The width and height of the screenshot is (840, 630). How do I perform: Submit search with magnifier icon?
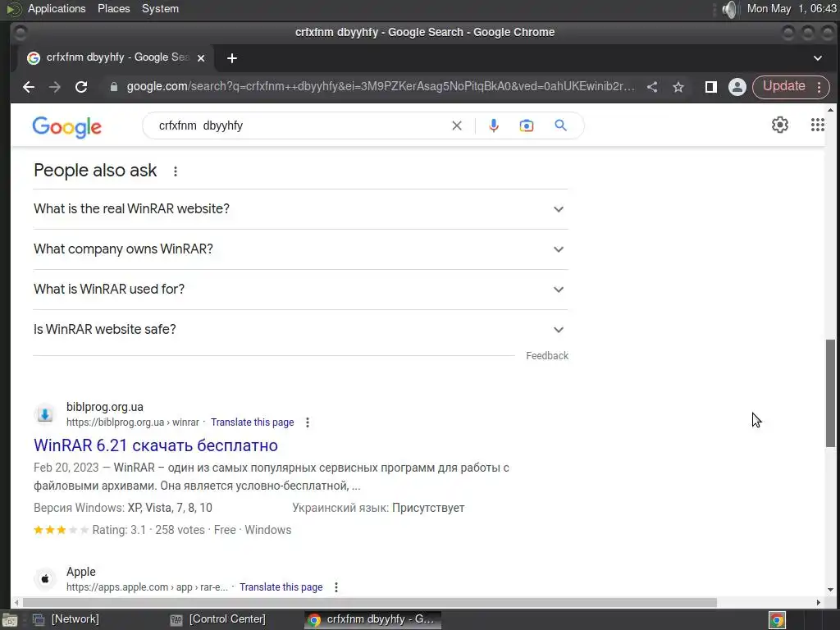[560, 126]
